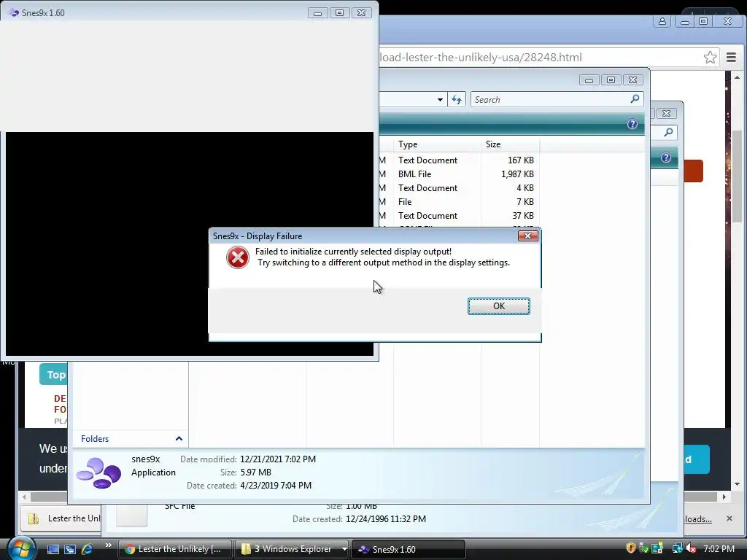Click Show Desktop quick launch icon

(53, 549)
